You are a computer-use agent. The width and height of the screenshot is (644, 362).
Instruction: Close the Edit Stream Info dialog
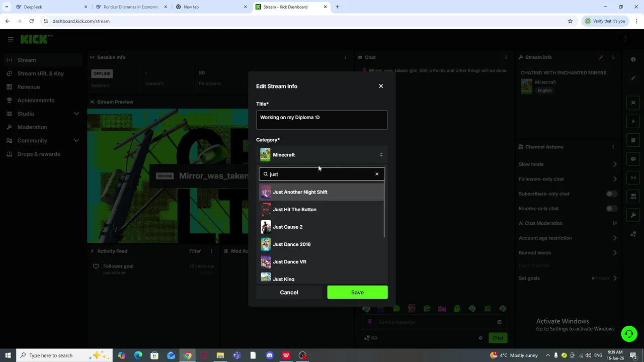click(381, 86)
